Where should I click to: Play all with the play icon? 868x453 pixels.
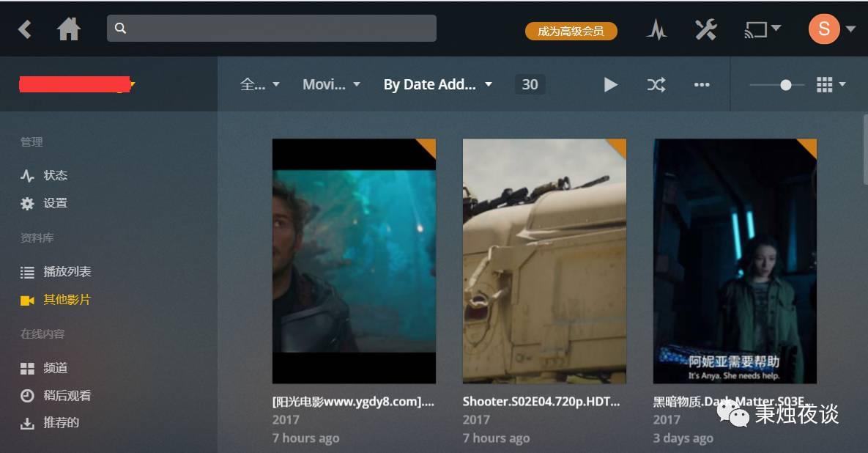click(x=610, y=85)
